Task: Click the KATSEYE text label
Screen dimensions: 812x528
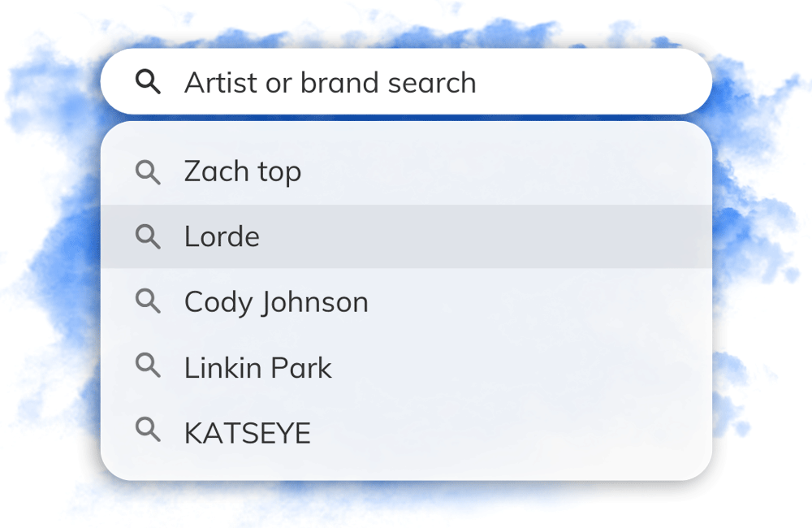Action: tap(248, 433)
